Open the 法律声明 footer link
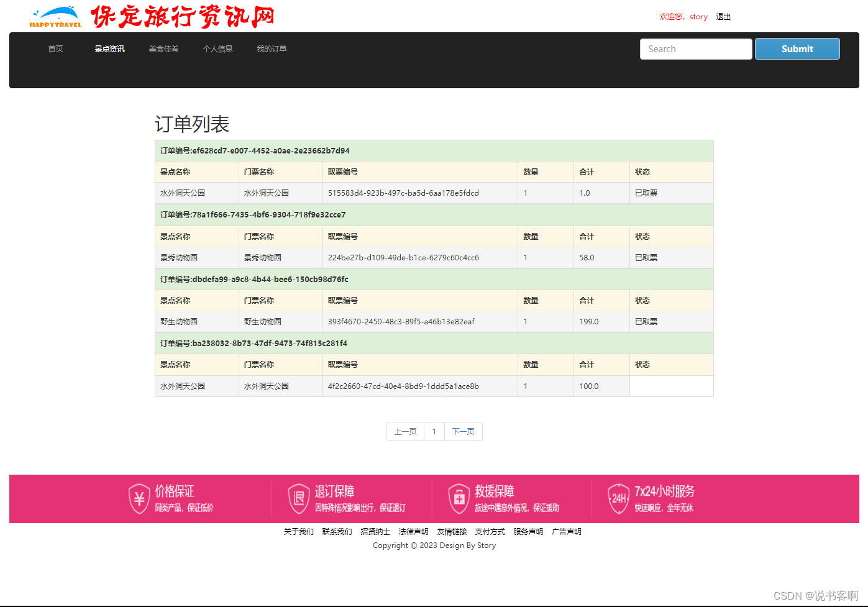This screenshot has width=868, height=607. [414, 532]
